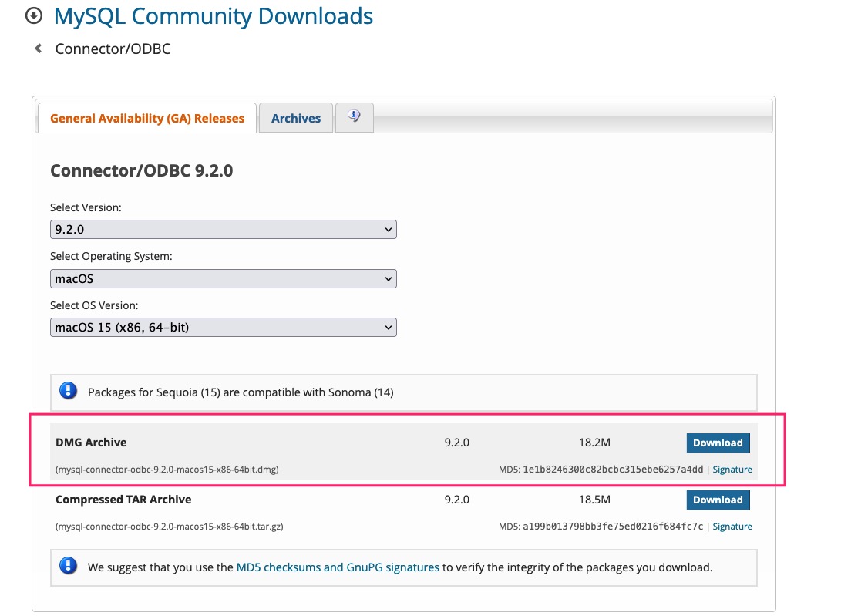This screenshot has width=868, height=616.
Task: Click the back arrow next to Connector/ODBC
Action: point(39,49)
